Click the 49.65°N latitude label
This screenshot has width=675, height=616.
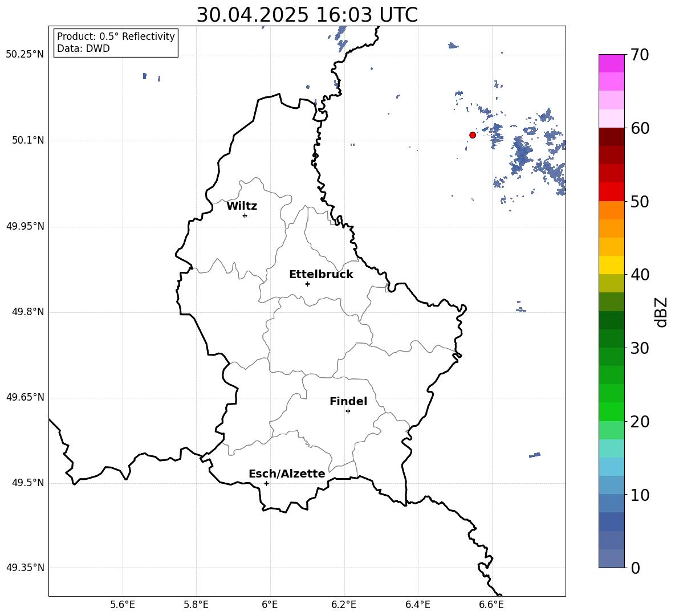pyautogui.click(x=25, y=397)
